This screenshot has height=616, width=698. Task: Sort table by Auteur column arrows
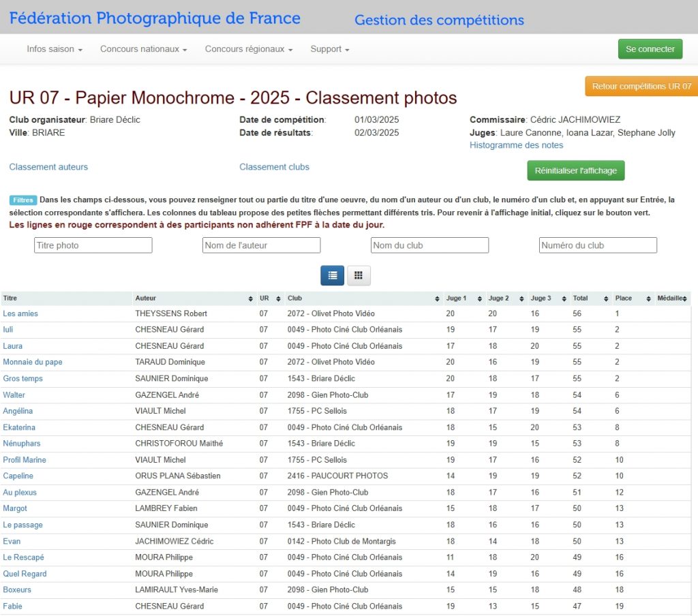coord(251,298)
